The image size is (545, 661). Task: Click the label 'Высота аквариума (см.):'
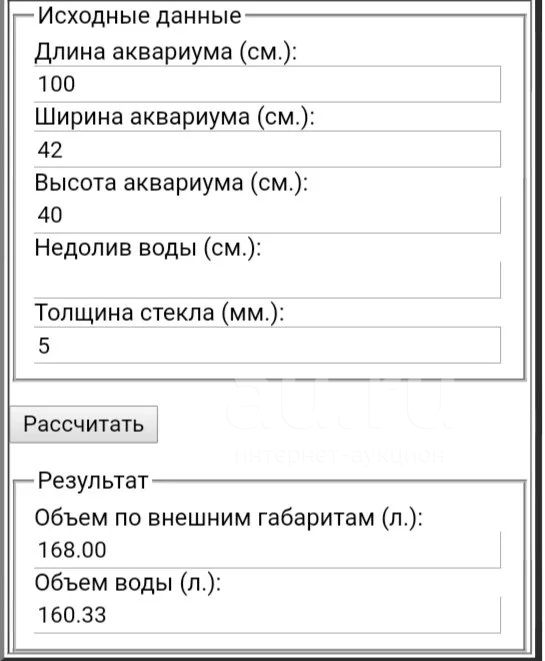coord(171,183)
